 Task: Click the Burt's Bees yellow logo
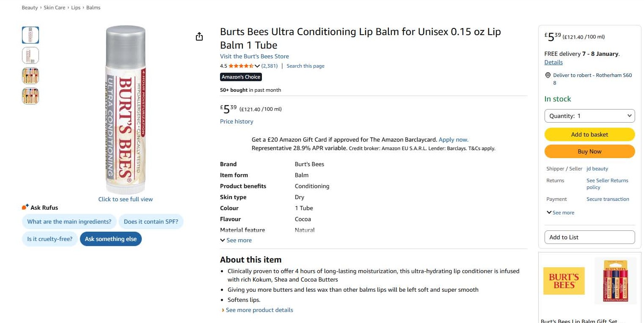coord(564,281)
